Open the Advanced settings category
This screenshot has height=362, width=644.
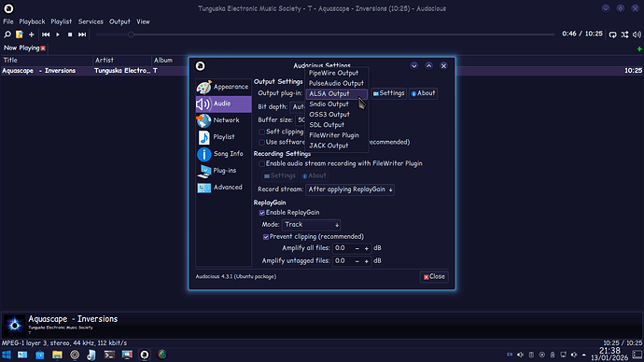coord(223,188)
